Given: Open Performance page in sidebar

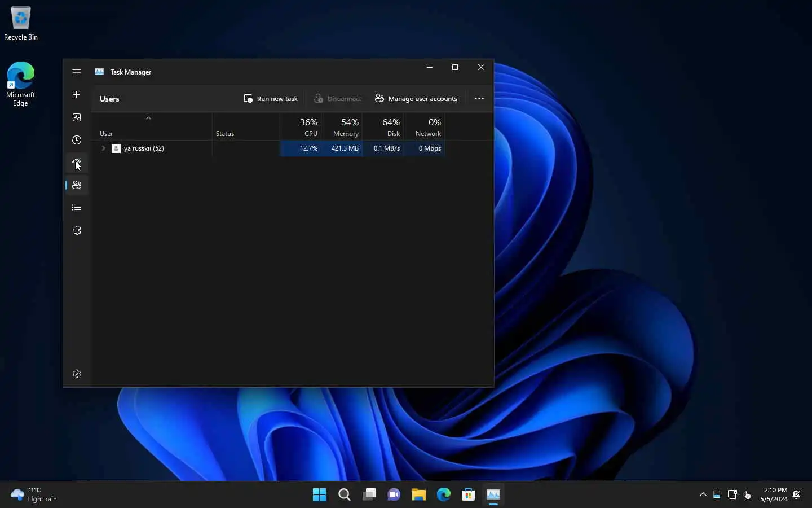Looking at the screenshot, I should pos(77,117).
